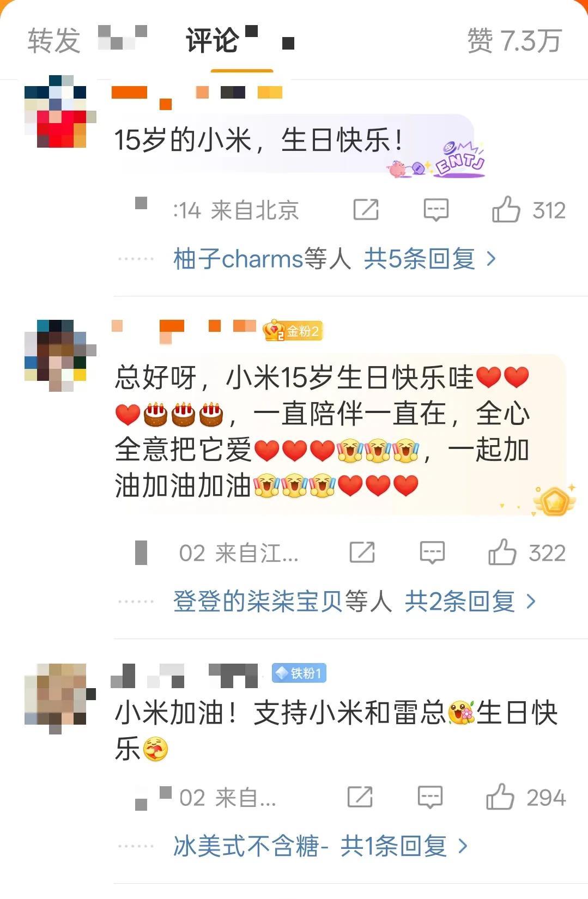Image resolution: width=588 pixels, height=899 pixels.
Task: Tap share icon on the 小米加油 comment
Action: click(x=360, y=797)
